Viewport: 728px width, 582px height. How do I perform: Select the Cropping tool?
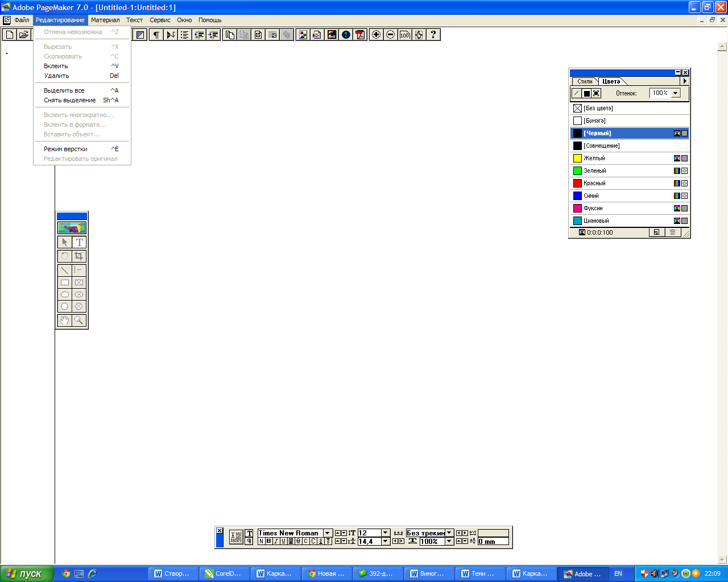coord(79,256)
